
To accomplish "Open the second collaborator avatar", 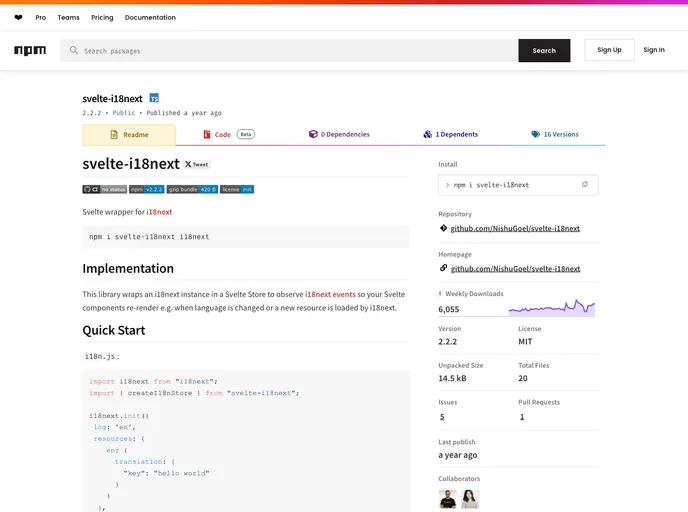I will click(x=470, y=499).
